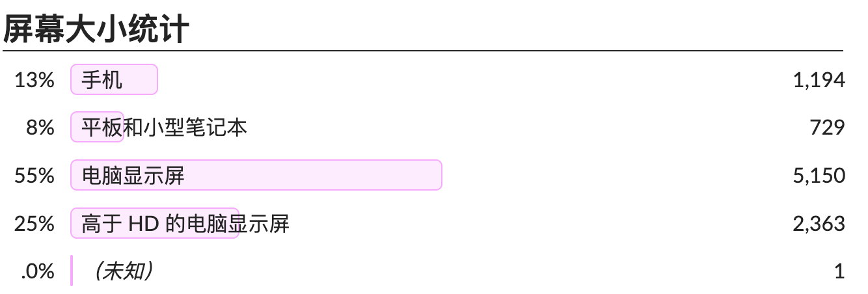Select the 电脑显示屏 label text
Image resolution: width=868 pixels, height=294 pixels.
click(133, 176)
